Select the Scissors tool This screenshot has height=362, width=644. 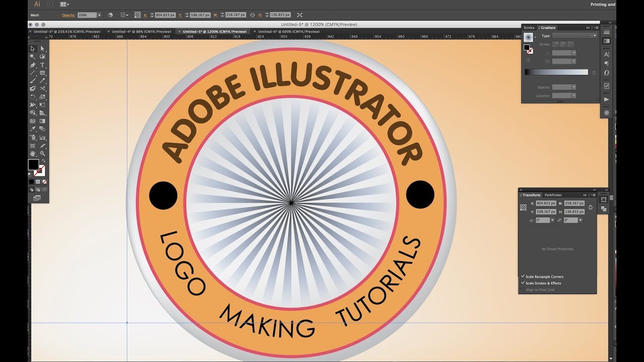43,88
